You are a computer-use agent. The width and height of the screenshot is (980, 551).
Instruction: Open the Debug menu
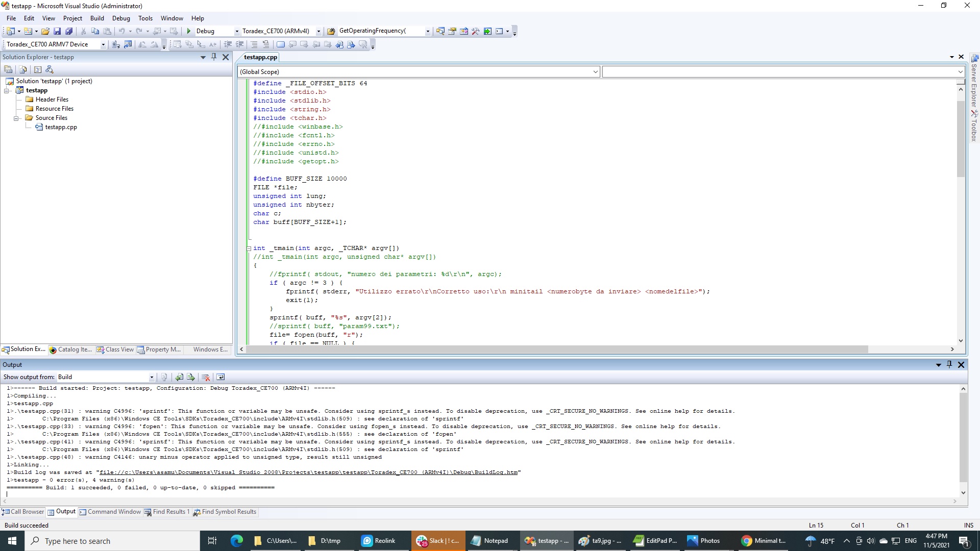(x=121, y=18)
